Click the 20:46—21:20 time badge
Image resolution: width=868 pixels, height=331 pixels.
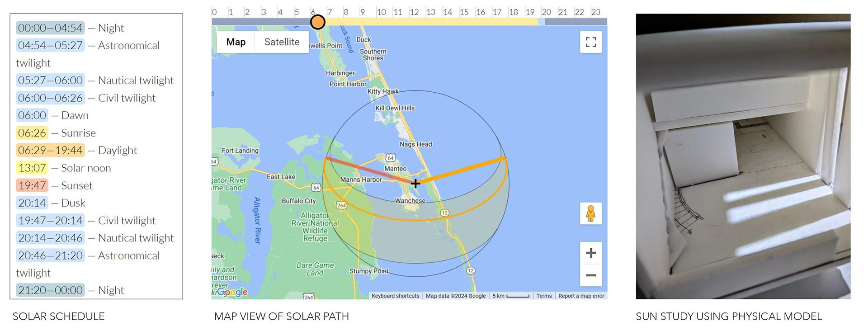click(x=50, y=255)
